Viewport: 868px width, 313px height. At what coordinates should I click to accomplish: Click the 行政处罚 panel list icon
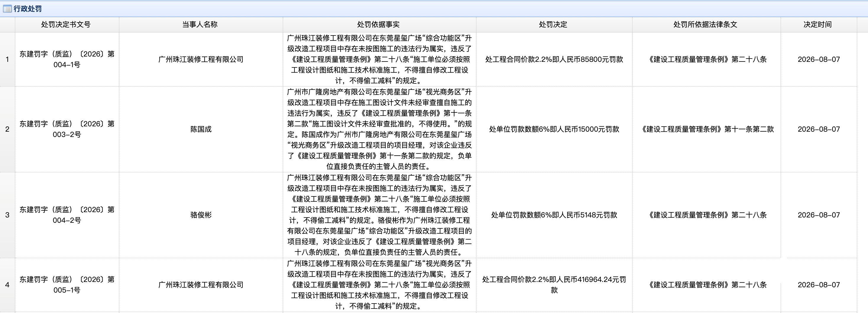(7, 9)
